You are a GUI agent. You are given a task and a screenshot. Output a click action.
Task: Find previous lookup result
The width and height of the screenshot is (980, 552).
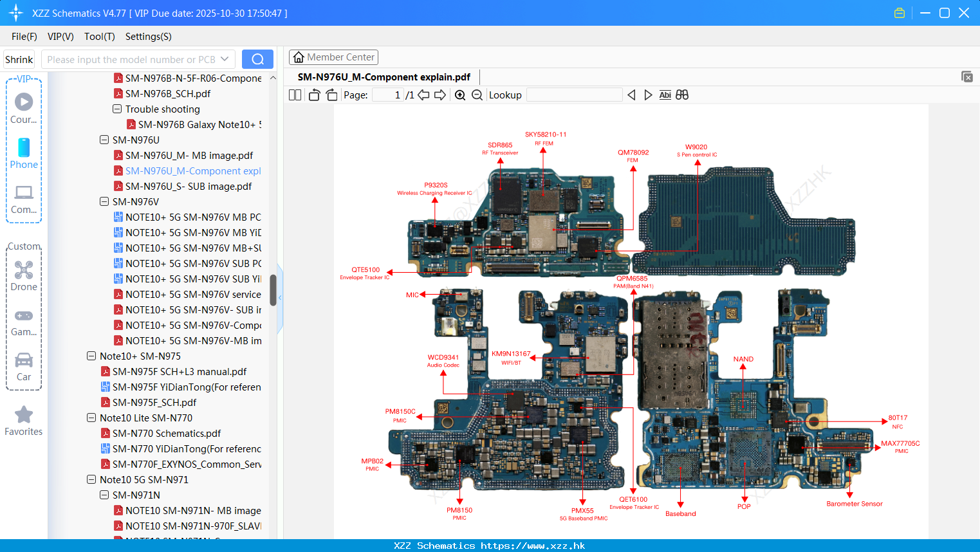pyautogui.click(x=631, y=95)
